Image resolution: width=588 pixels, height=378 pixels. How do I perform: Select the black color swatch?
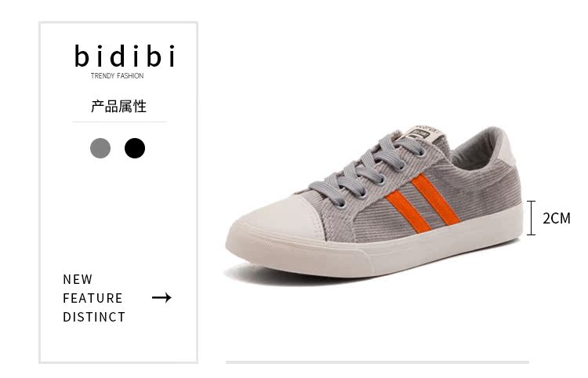(135, 148)
